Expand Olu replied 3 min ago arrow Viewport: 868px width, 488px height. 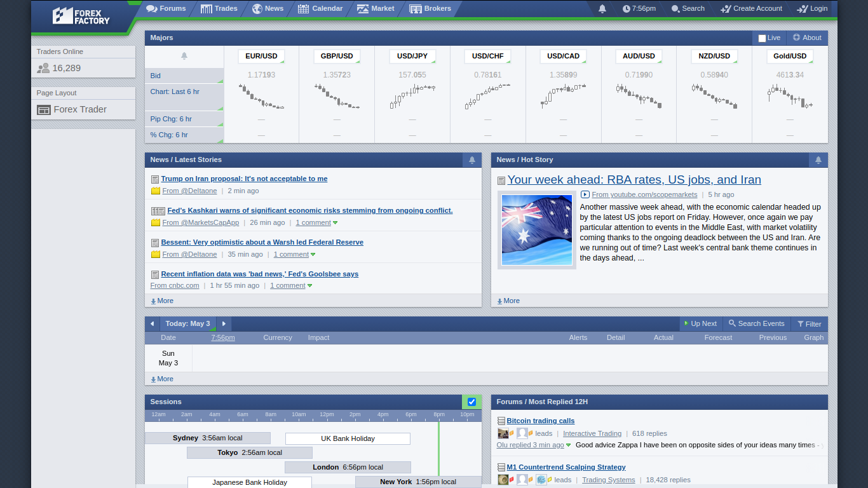(568, 445)
